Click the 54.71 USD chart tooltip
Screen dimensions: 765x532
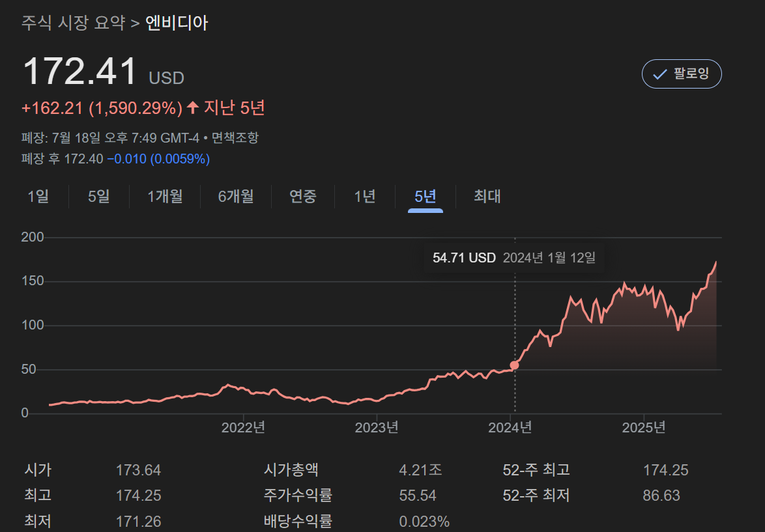(x=513, y=257)
